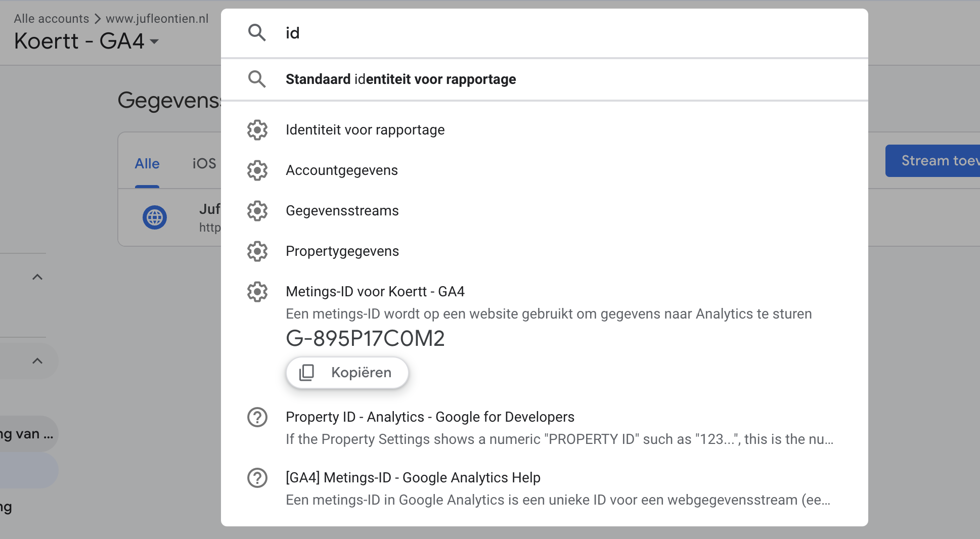Click the gear icon next to Identiteit voor rapportage
This screenshot has width=980, height=539.
257,130
